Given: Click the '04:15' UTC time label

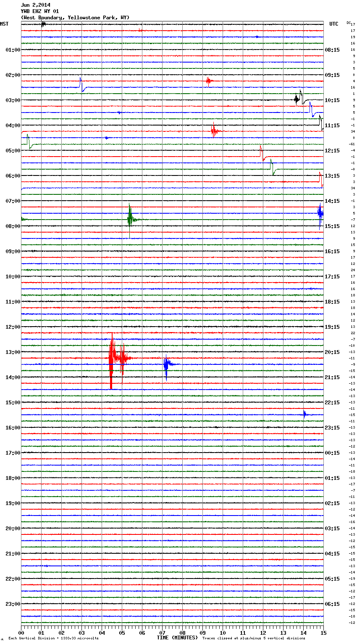Looking at the screenshot, I should tap(332, 554).
